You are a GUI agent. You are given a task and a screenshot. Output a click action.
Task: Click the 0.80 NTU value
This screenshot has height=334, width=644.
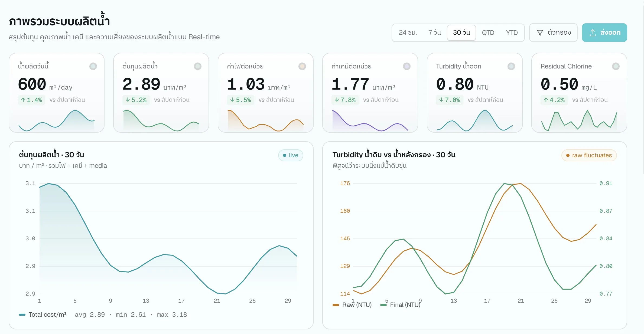462,84
